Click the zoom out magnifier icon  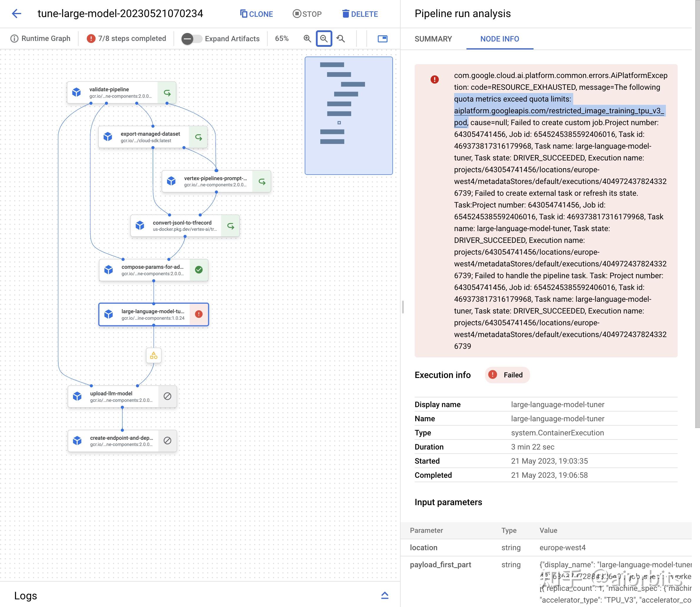(x=324, y=39)
